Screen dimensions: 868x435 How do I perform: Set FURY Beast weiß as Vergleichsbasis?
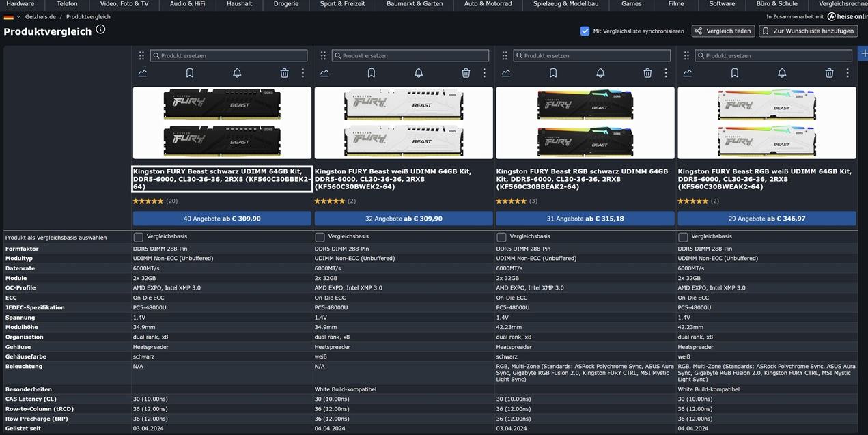320,237
